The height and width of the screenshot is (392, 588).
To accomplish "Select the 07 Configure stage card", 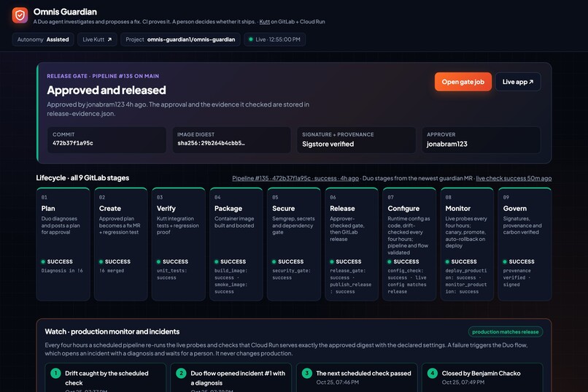I will [x=409, y=245].
